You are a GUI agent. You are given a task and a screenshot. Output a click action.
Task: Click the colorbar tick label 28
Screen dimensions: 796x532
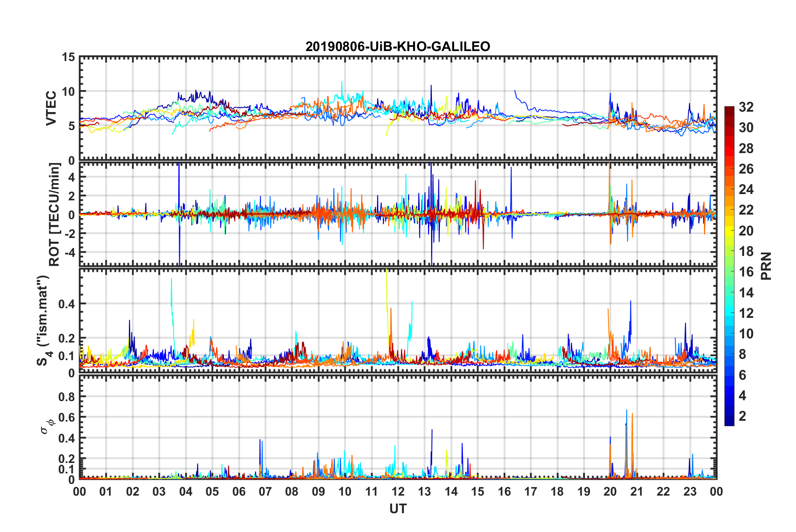(746, 148)
